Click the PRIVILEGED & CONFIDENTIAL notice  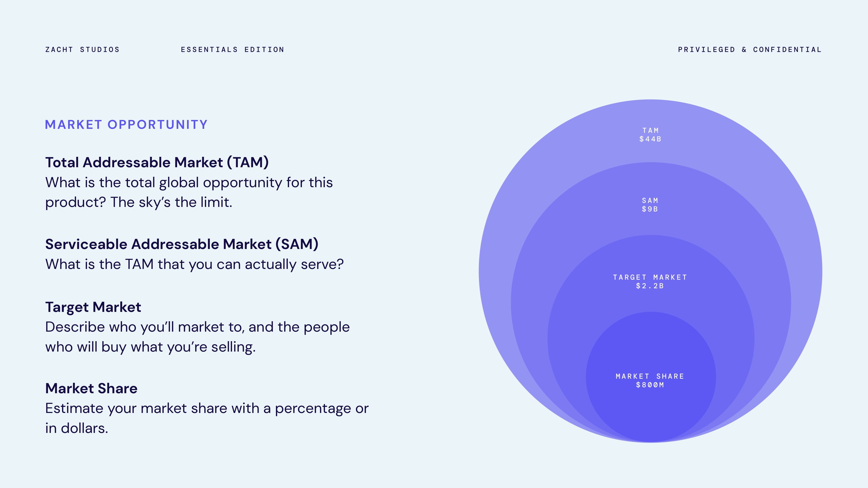coord(750,50)
